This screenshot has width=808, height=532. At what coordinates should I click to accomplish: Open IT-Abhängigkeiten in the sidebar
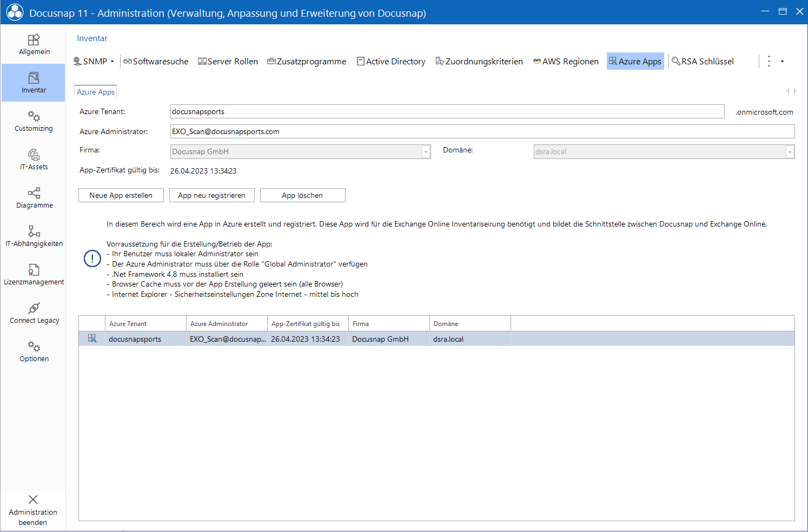tap(34, 236)
